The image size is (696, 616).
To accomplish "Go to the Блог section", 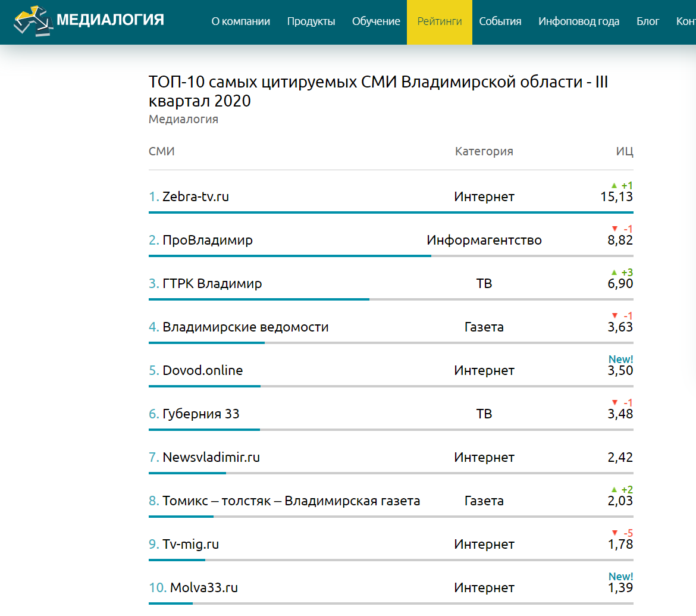I will coord(648,21).
